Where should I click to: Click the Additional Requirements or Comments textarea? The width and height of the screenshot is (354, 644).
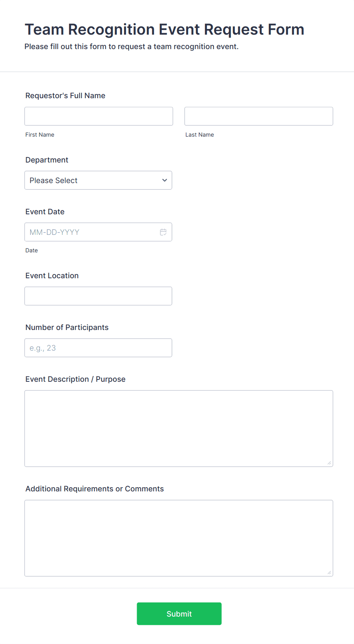(179, 538)
